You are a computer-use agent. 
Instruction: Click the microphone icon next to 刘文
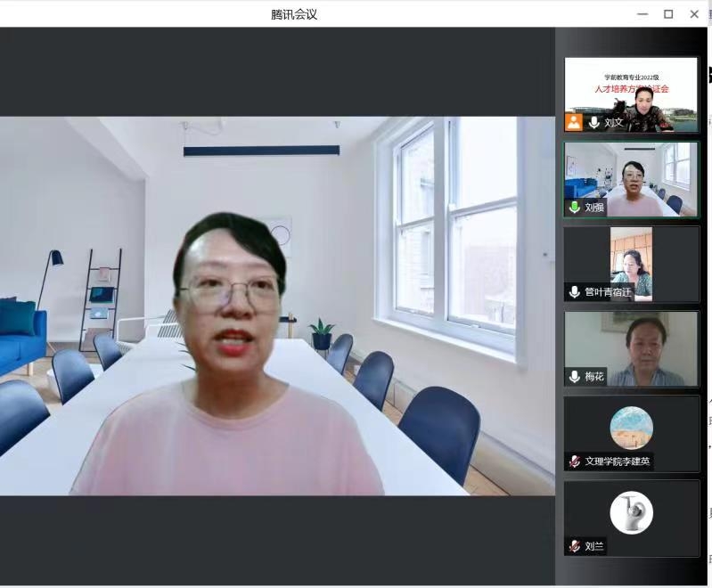coord(593,122)
